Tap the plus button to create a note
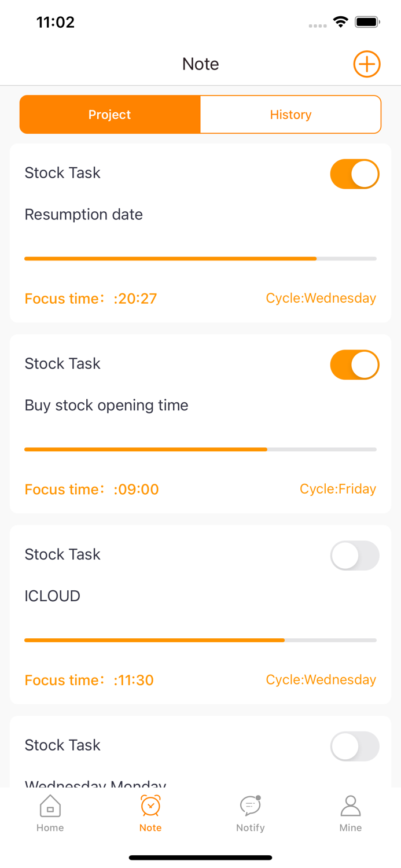The image size is (401, 868). pos(367,64)
